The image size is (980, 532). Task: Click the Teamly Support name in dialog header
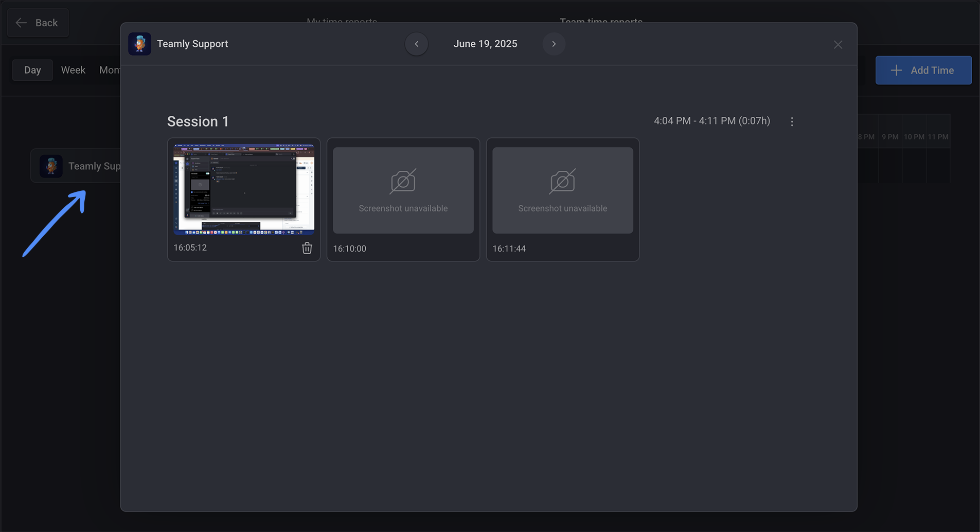pos(192,44)
